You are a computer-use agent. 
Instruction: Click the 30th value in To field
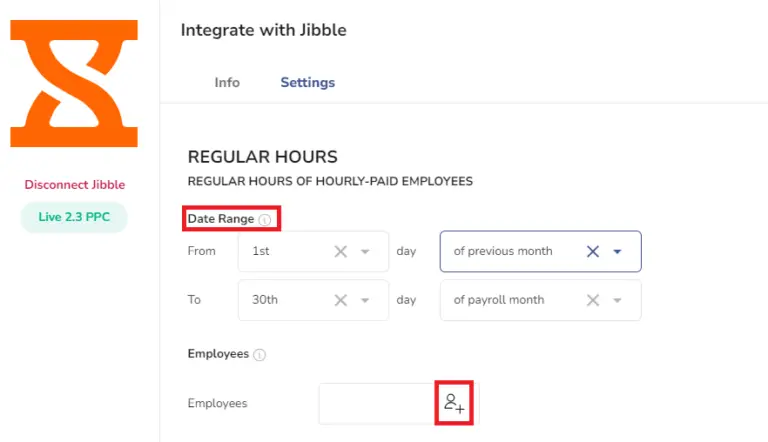265,299
